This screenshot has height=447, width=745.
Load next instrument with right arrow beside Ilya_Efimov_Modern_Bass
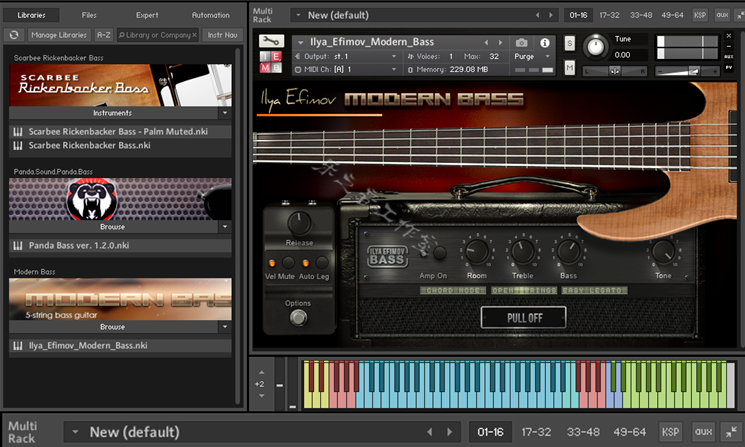[x=500, y=42]
